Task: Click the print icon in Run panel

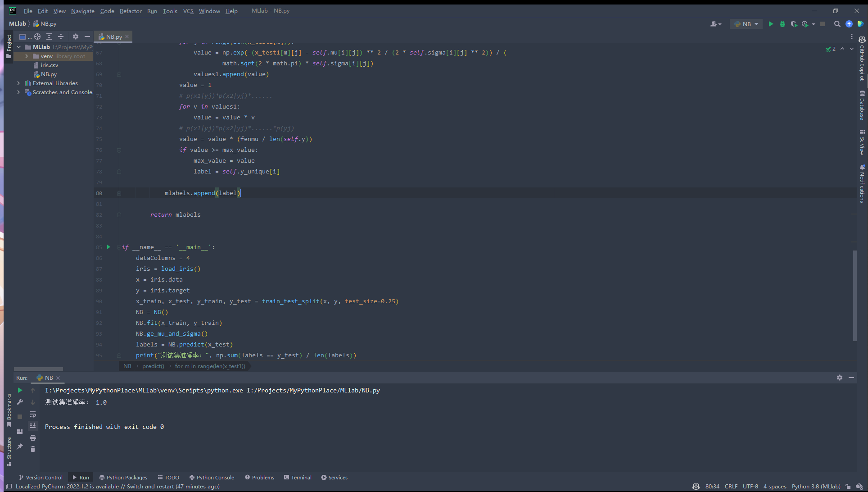Action: [x=33, y=437]
